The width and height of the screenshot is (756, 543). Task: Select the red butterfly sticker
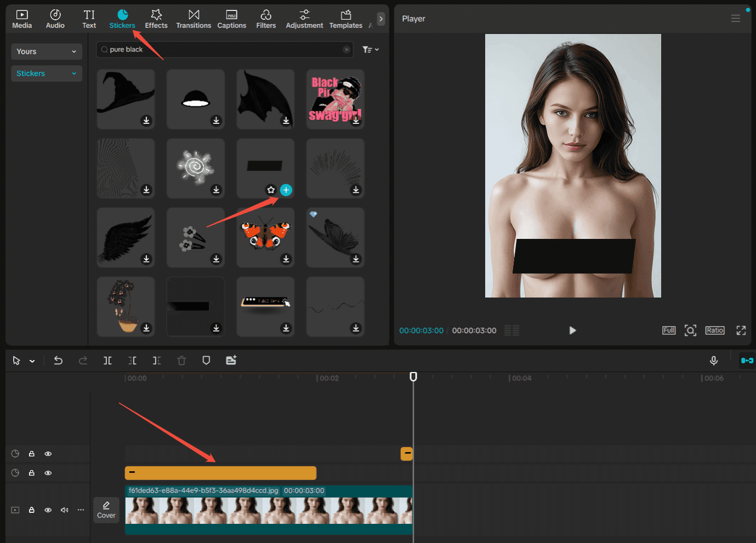[x=265, y=237]
